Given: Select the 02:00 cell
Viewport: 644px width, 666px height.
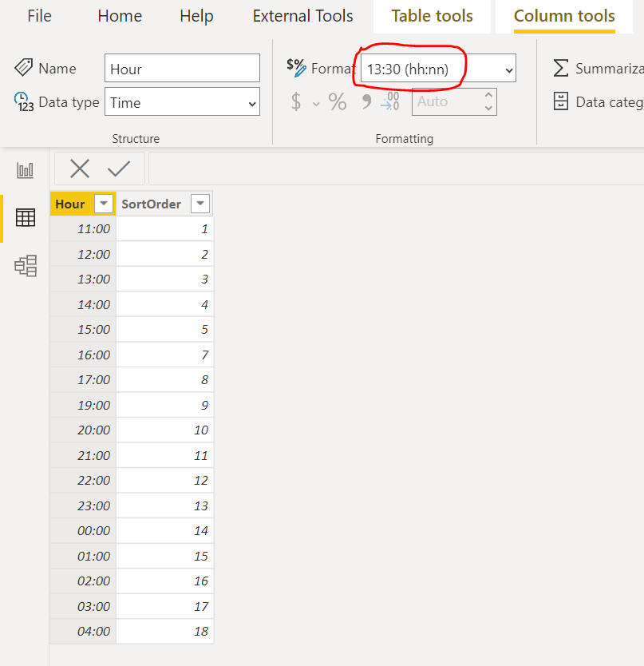Looking at the screenshot, I should click(83, 581).
